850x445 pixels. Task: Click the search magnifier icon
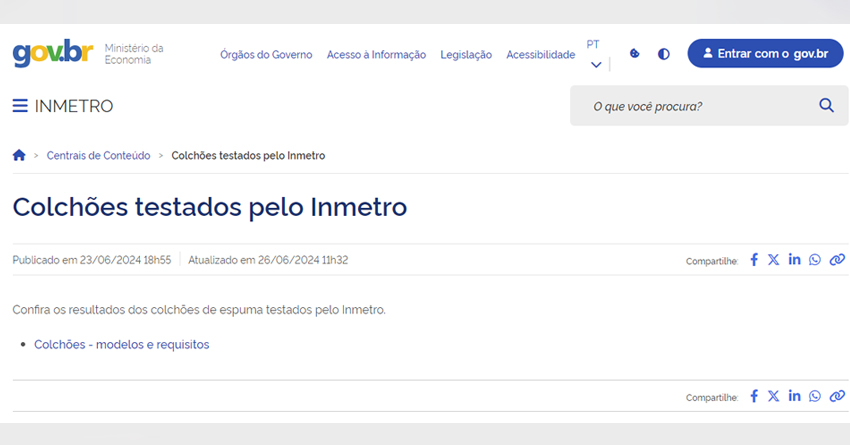coord(826,105)
